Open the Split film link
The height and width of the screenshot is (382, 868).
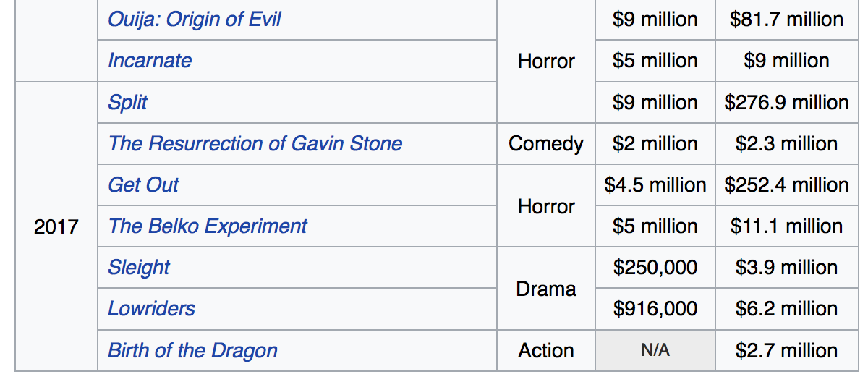[127, 102]
